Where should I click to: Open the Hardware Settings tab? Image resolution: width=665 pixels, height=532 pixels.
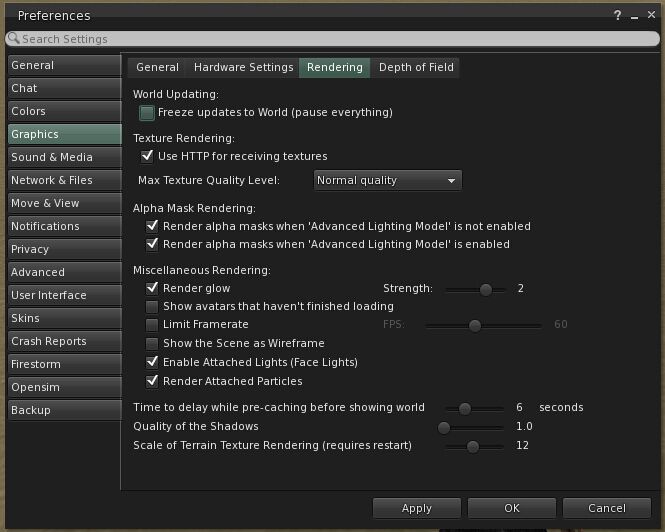click(243, 67)
